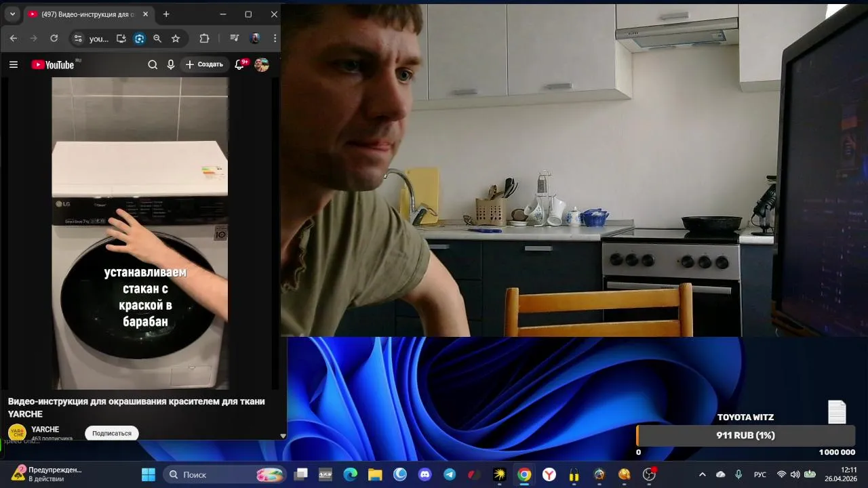
Task: Click the page scrollbar down arrow
Action: 283,436
